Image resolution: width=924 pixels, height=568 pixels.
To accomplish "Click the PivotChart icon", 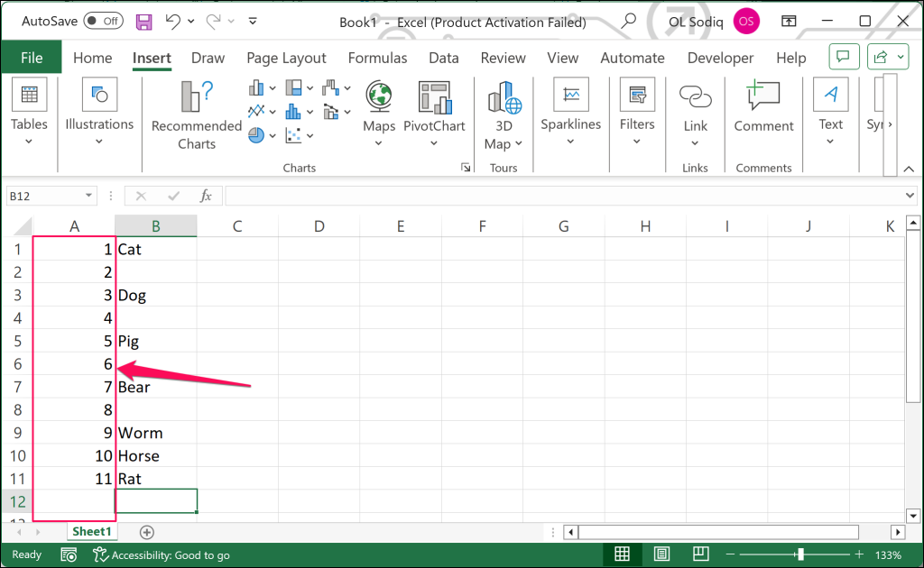I will click(x=434, y=97).
